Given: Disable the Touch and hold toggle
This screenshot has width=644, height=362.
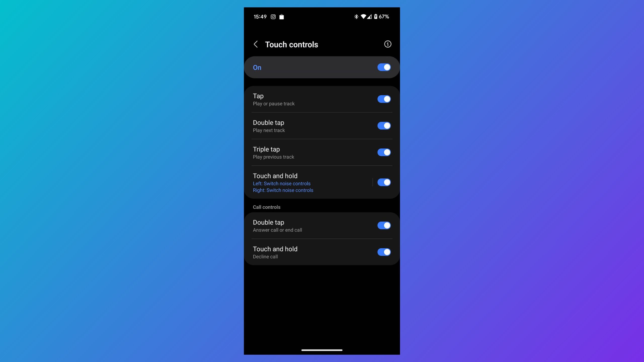Looking at the screenshot, I should [383, 182].
